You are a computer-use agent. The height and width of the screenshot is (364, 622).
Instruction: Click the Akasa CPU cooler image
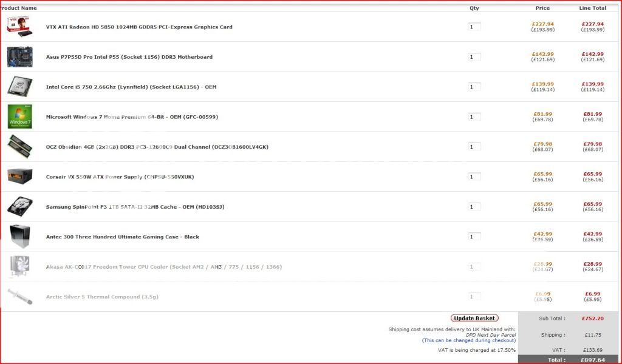click(x=19, y=266)
